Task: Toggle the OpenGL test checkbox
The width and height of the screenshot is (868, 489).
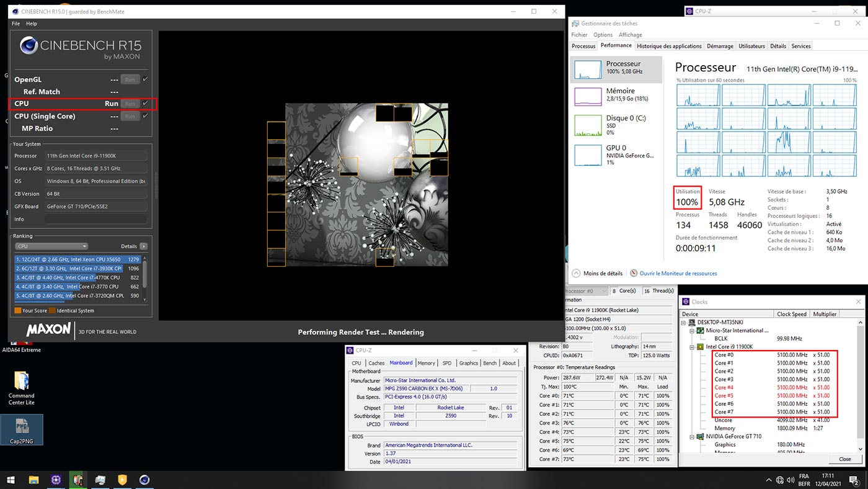Action: coord(145,79)
